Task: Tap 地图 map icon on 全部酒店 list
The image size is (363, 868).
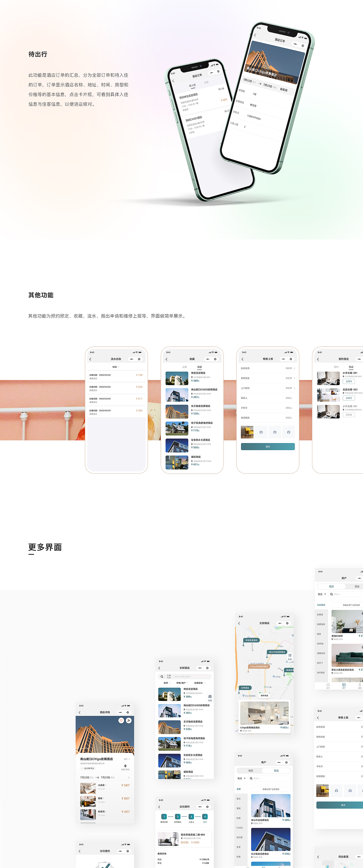Action: click(x=210, y=698)
